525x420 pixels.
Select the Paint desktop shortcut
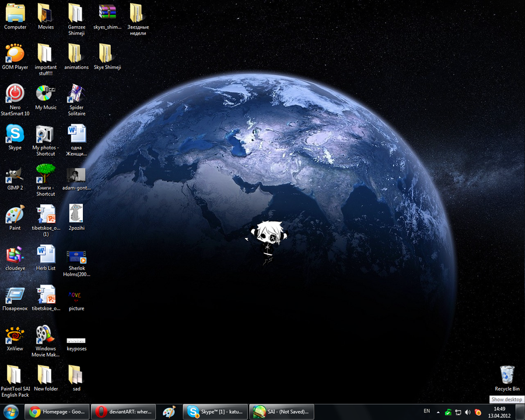click(x=15, y=218)
